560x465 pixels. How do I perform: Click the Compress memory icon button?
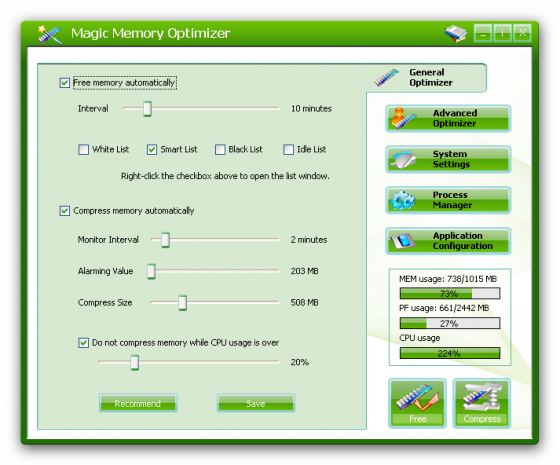(482, 403)
